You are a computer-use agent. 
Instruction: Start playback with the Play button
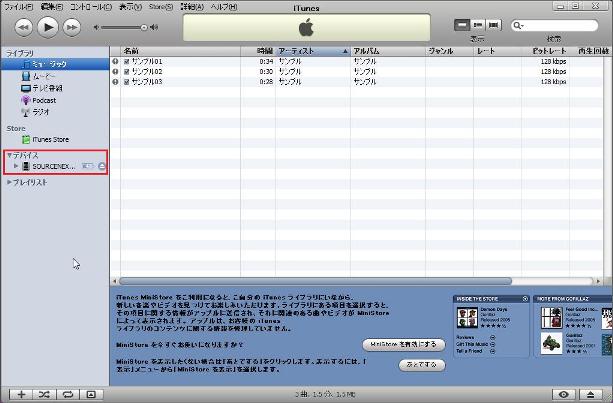point(48,27)
